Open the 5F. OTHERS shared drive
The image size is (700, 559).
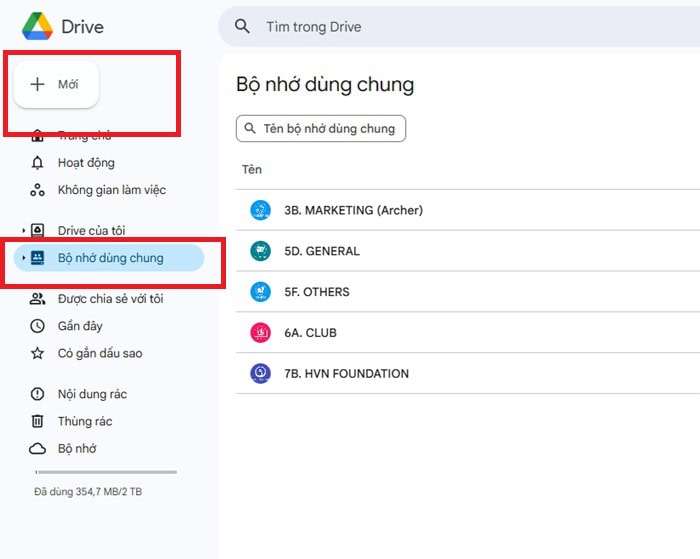(x=317, y=292)
